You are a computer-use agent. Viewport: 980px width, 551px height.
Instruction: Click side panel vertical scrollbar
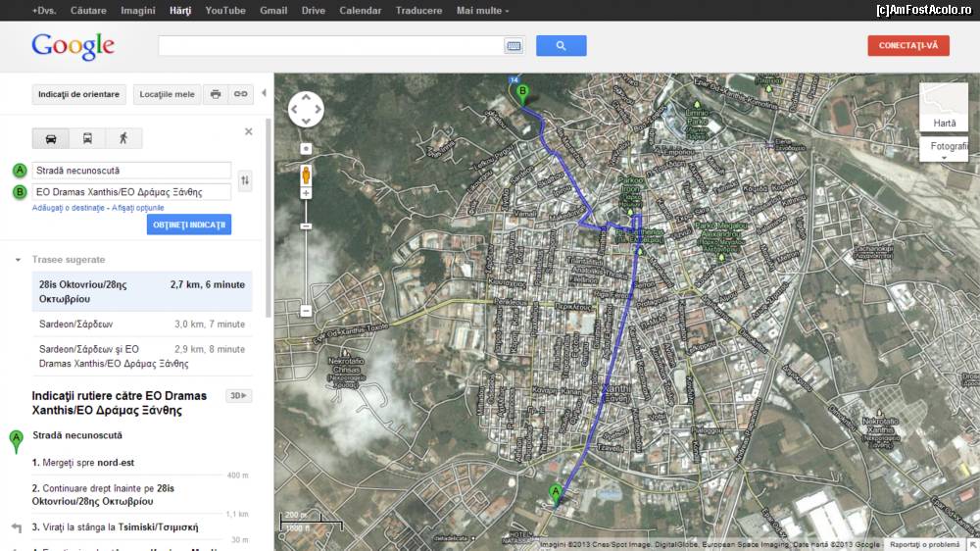[269, 218]
